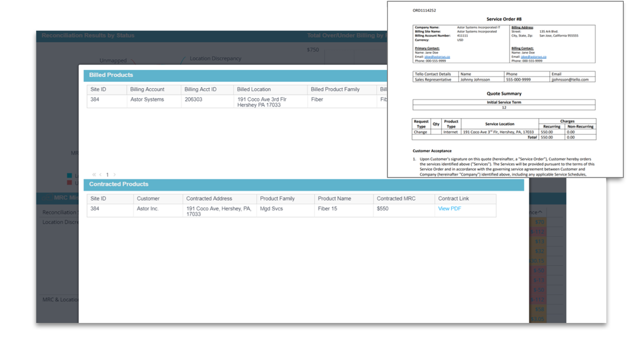Click Reconciliation Results by Status header
The width and height of the screenshot is (644, 361).
[88, 35]
